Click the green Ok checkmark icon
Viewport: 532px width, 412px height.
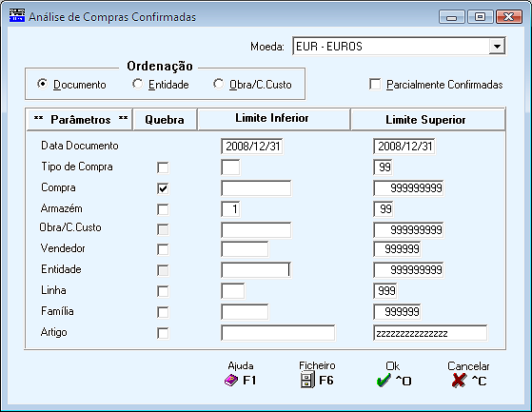[x=384, y=381]
